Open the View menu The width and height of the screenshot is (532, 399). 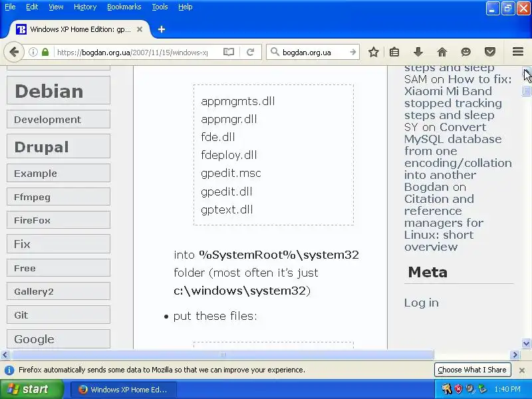pyautogui.click(x=56, y=7)
